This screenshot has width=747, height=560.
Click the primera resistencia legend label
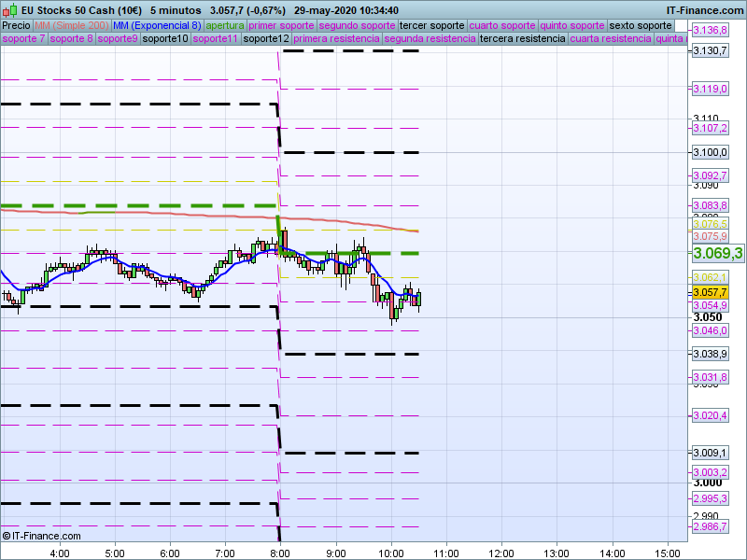pos(336,39)
